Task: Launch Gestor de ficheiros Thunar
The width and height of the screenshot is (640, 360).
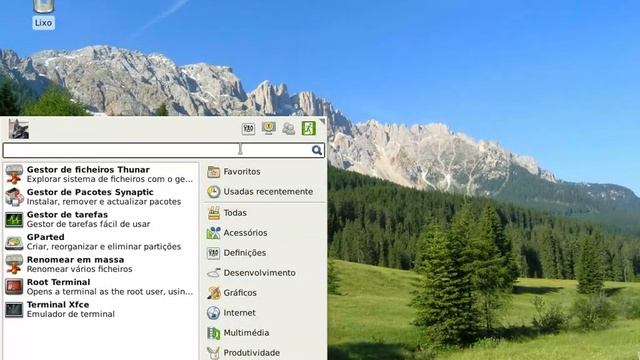Action: coord(100,174)
